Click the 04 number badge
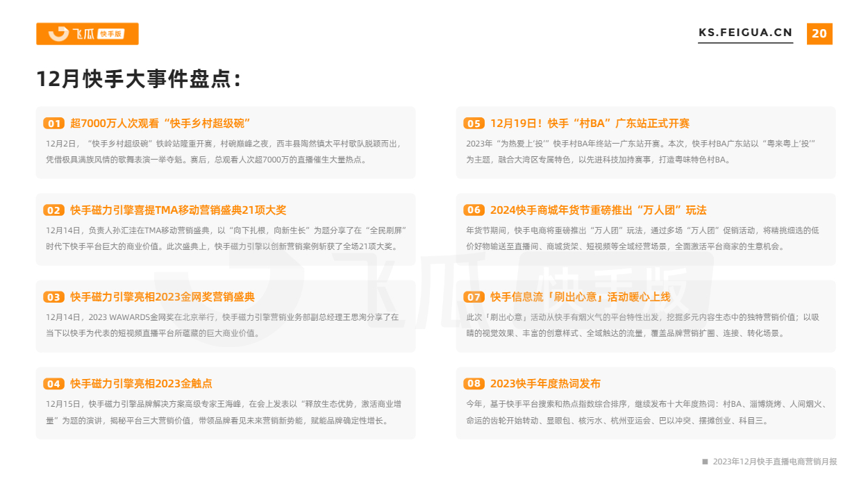This screenshot has height=488, width=868. [53, 384]
